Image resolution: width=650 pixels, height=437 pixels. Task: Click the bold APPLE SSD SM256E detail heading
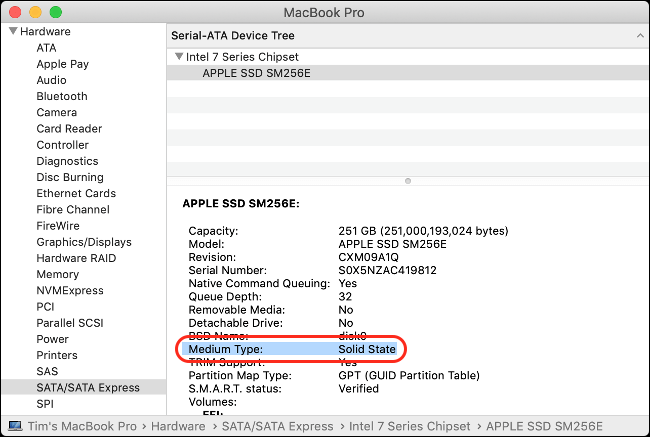(241, 203)
